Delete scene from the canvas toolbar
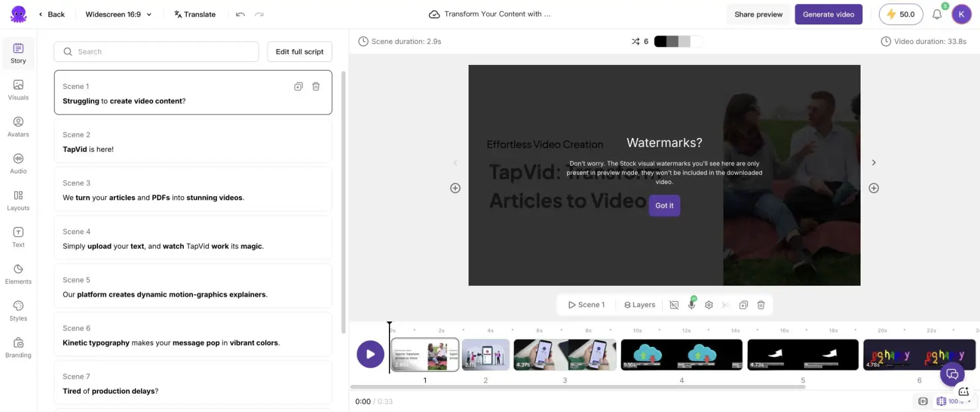The width and height of the screenshot is (980, 412). (x=761, y=305)
